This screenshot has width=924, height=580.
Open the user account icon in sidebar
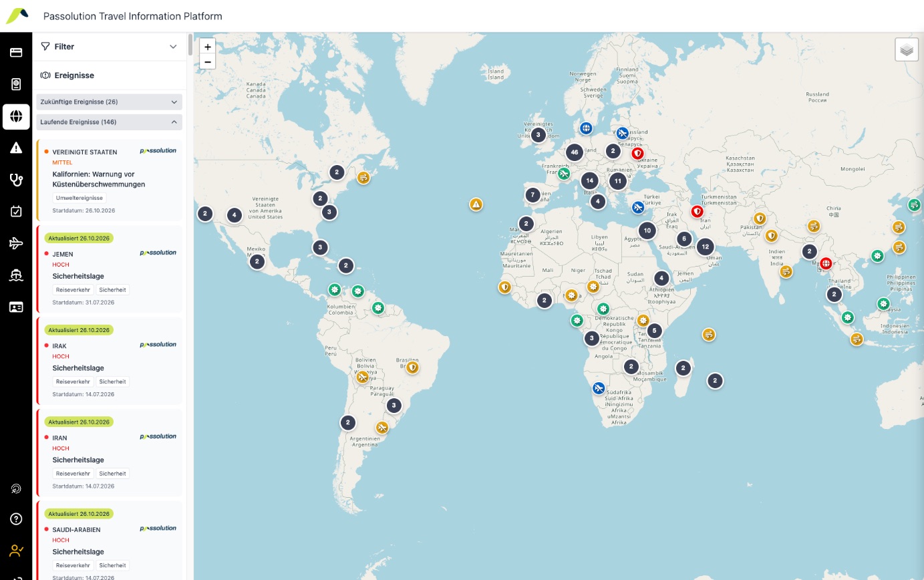[16, 551]
